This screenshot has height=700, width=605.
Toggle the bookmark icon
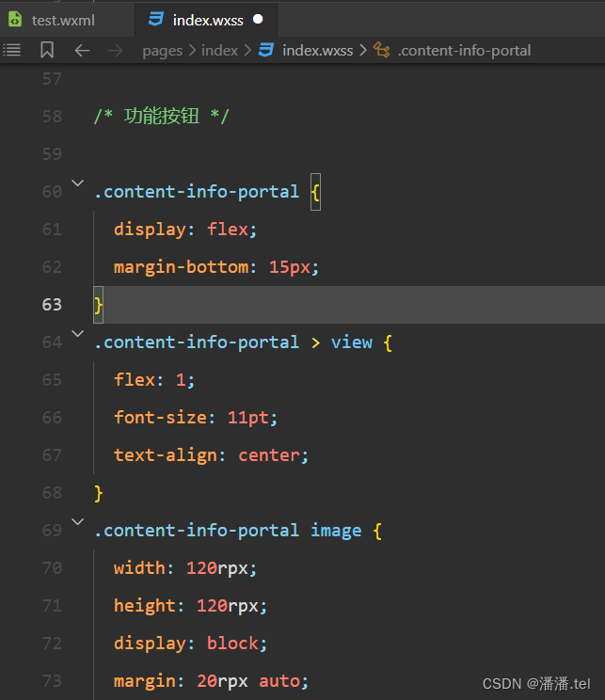47,50
